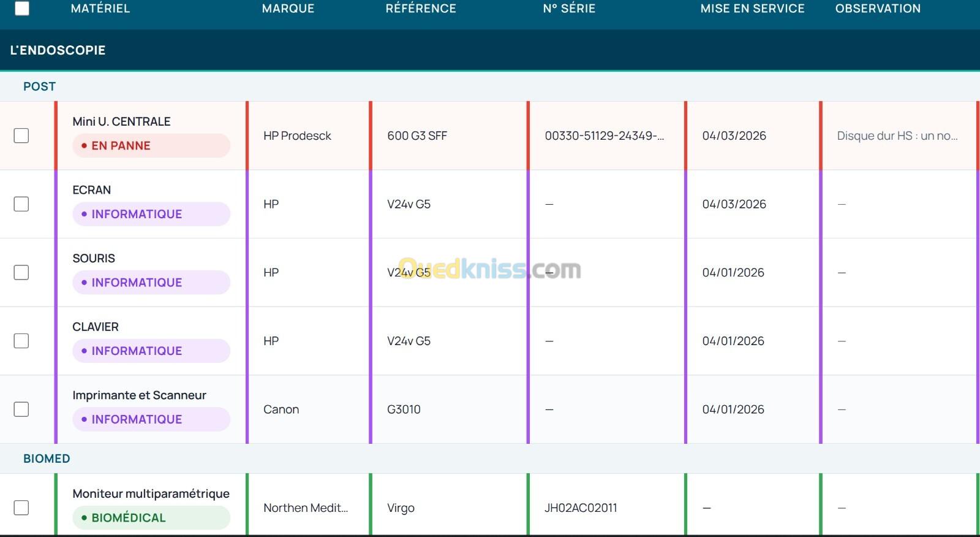Click the POST group label
The height and width of the screenshot is (537, 980).
point(39,86)
